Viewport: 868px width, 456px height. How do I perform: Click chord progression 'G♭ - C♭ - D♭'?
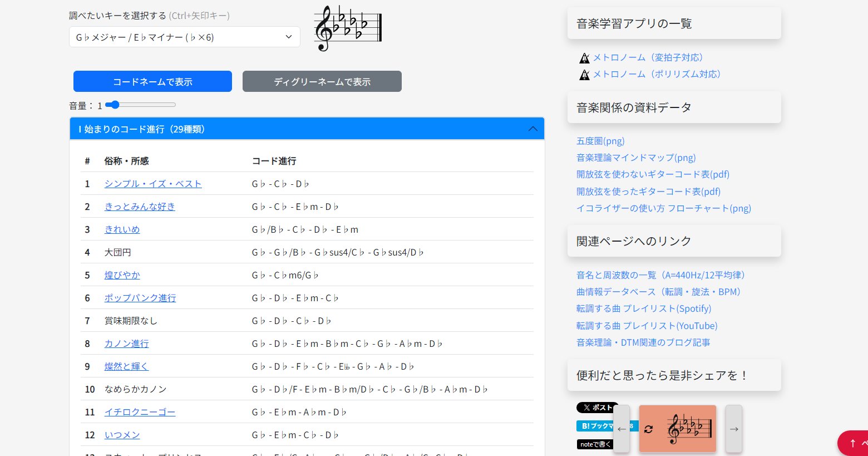(280, 184)
